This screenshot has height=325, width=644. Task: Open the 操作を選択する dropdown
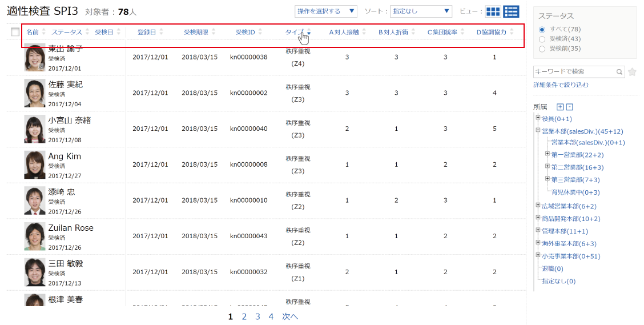tap(325, 11)
